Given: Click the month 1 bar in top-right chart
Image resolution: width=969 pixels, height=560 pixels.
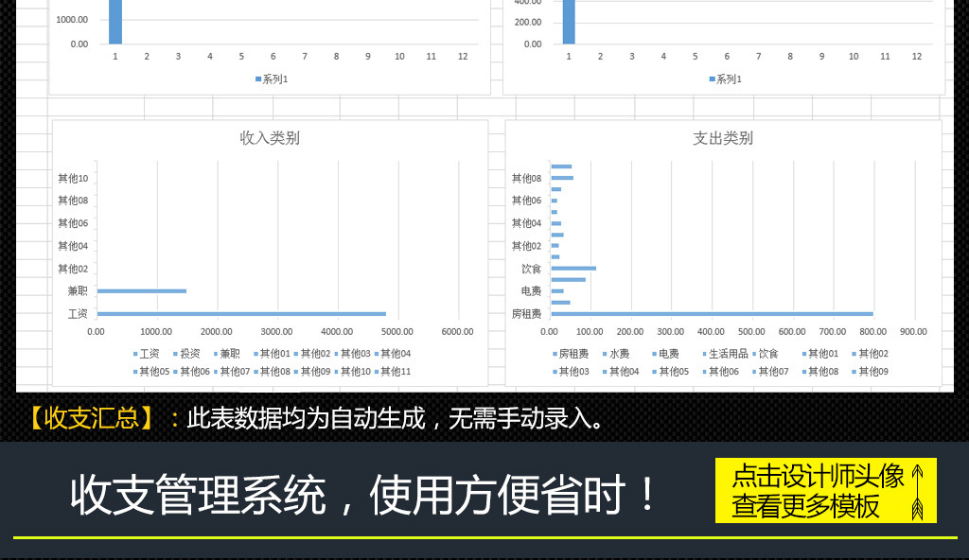Looking at the screenshot, I should point(569,22).
